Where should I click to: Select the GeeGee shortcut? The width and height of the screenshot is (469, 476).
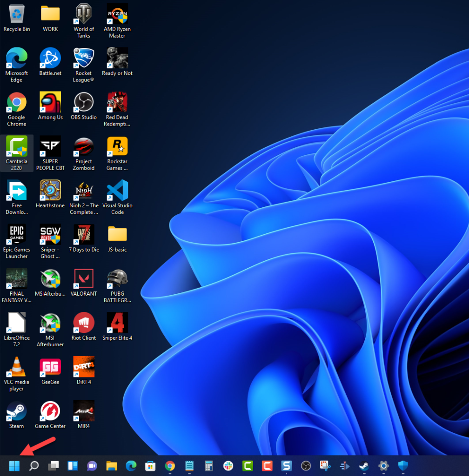tap(50, 371)
